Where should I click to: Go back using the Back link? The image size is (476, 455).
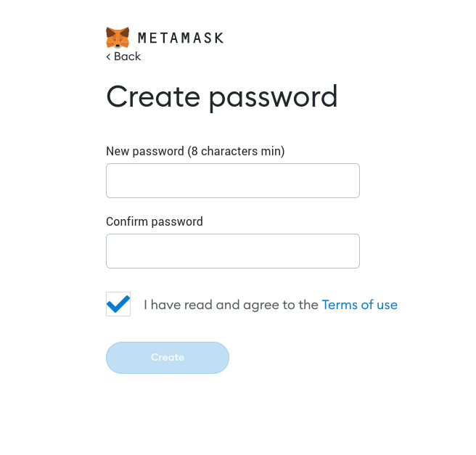coord(124,57)
